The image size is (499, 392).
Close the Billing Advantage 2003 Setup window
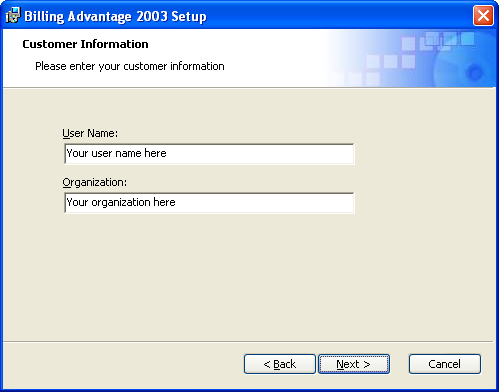[x=483, y=15]
